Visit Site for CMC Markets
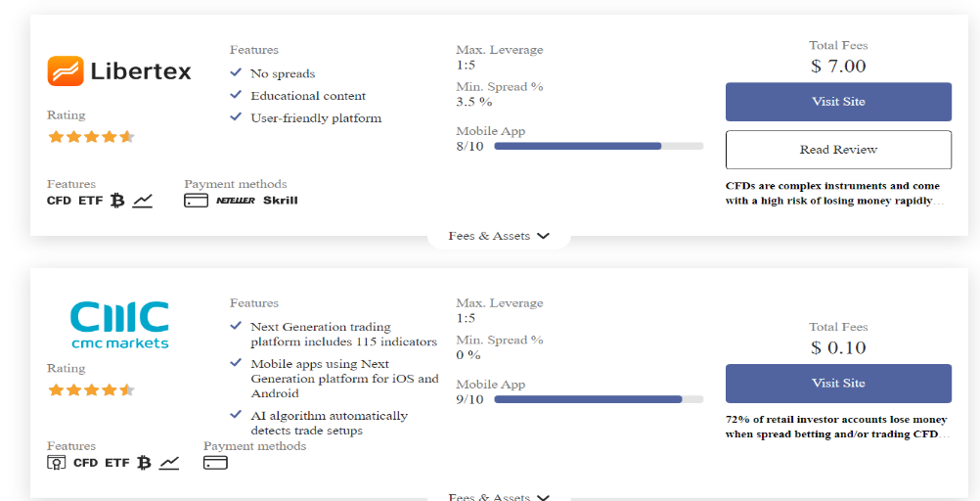 (838, 383)
